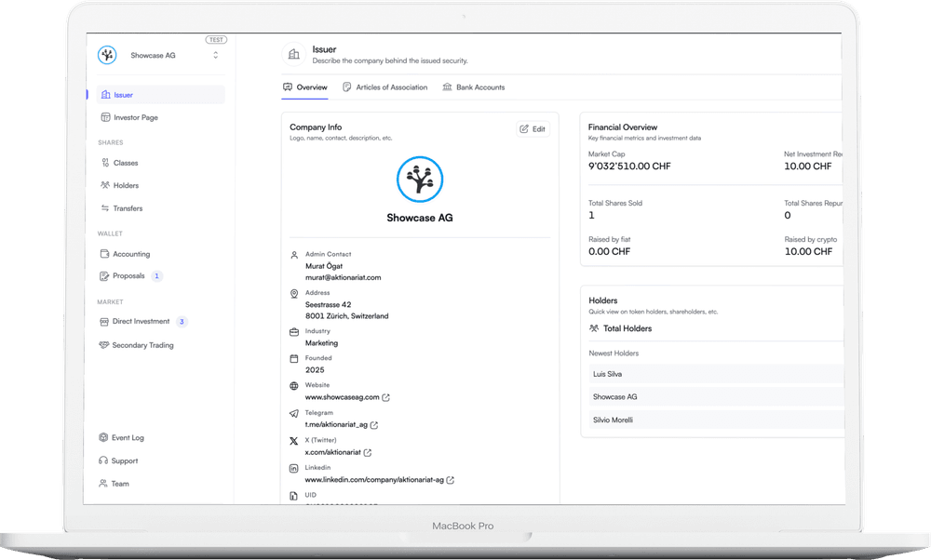This screenshot has width=931, height=560.
Task: Click the Support headset icon
Action: coord(102,460)
